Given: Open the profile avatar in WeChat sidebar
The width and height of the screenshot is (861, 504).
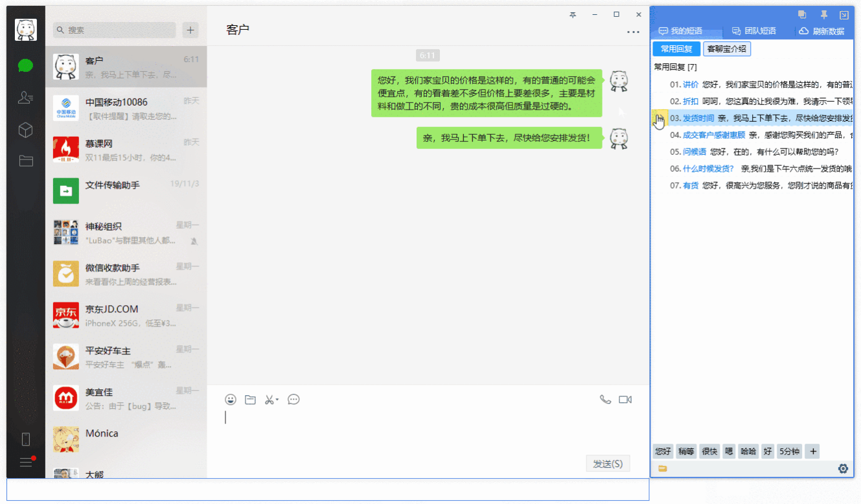Looking at the screenshot, I should pyautogui.click(x=26, y=30).
